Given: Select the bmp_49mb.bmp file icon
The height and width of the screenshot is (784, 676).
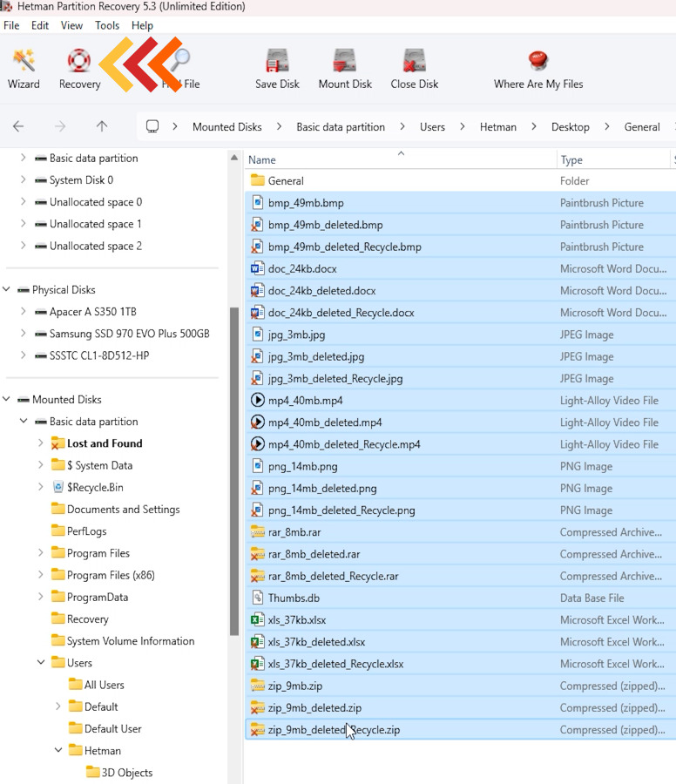Looking at the screenshot, I should tap(257, 202).
